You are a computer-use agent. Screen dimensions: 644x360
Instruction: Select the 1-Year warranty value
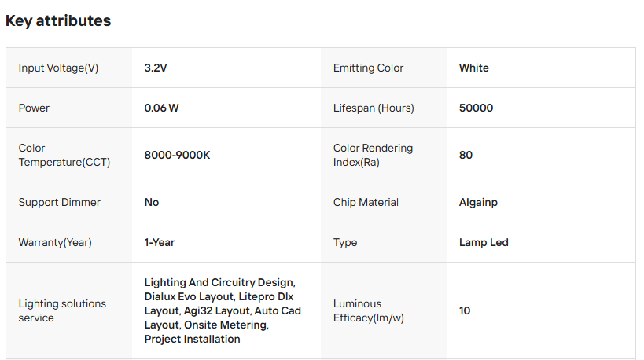(x=160, y=242)
